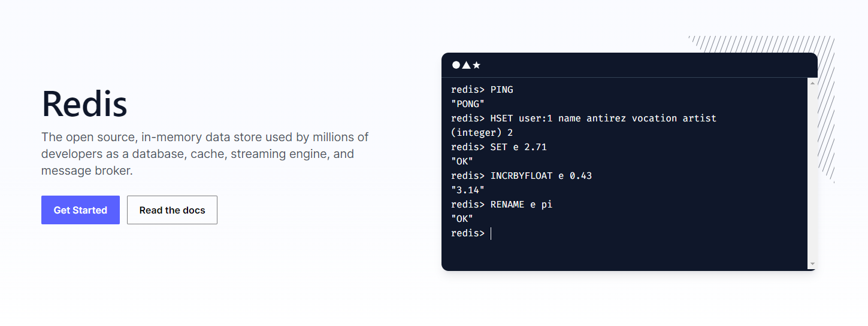Select the "PONG" response line
This screenshot has width=868, height=326.
(467, 104)
